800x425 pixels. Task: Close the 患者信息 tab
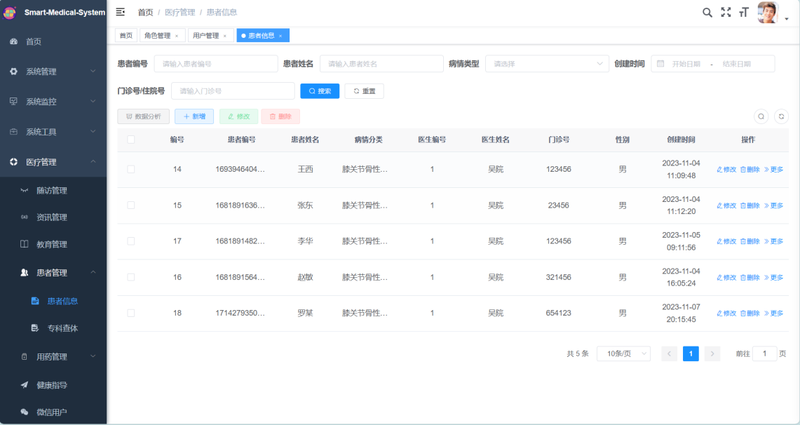pyautogui.click(x=282, y=36)
